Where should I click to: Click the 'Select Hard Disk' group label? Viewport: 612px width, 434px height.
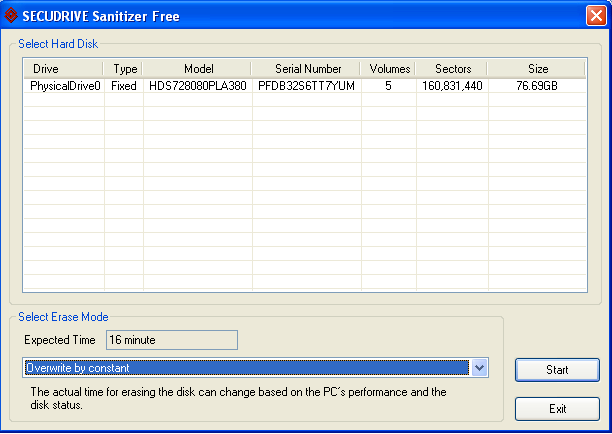tap(58, 44)
